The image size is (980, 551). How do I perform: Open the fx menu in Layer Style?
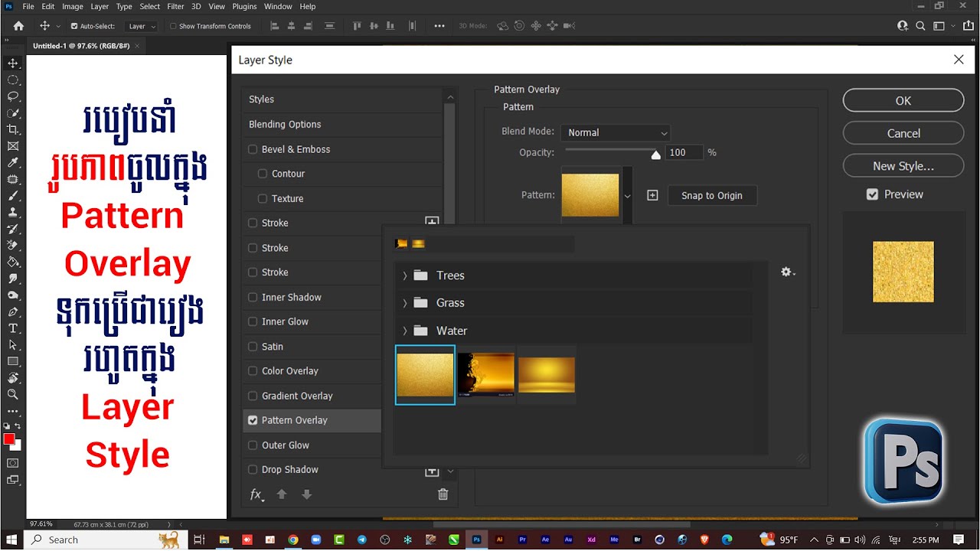click(257, 494)
